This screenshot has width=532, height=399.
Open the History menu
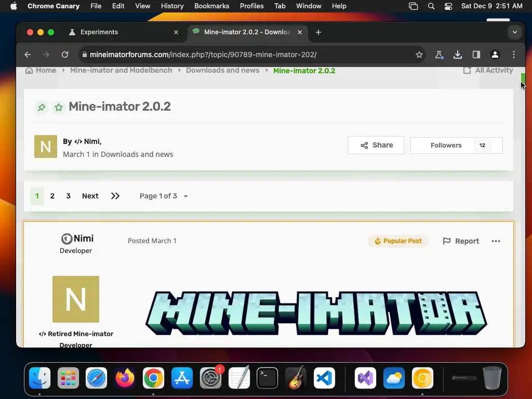pyautogui.click(x=172, y=6)
